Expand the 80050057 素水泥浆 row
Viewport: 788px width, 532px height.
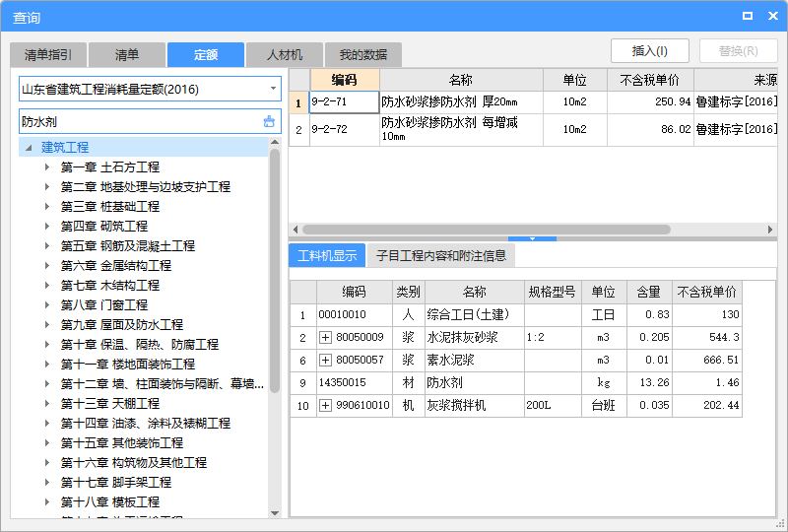click(325, 360)
